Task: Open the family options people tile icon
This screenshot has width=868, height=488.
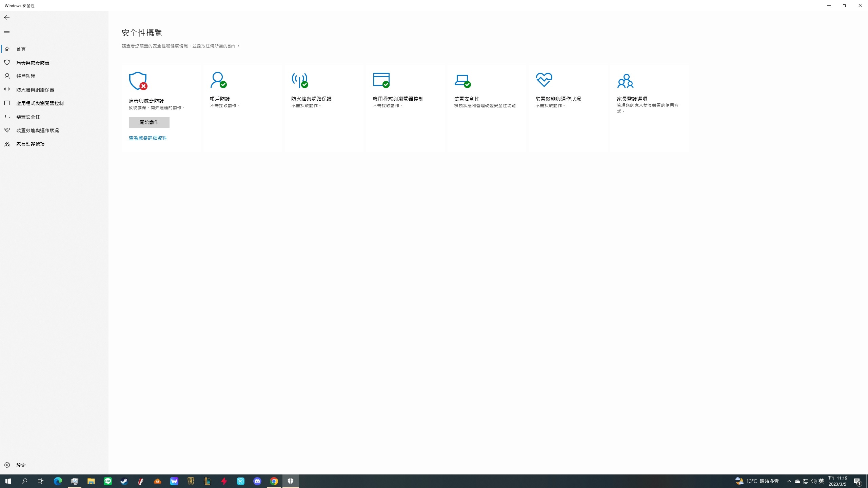Action: (x=625, y=81)
